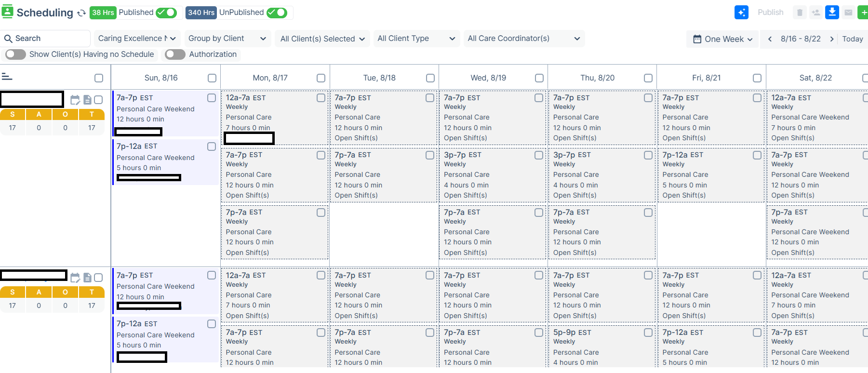Turn on the Authorization switch
Viewport: 868px width, 373px height.
pyautogui.click(x=175, y=54)
